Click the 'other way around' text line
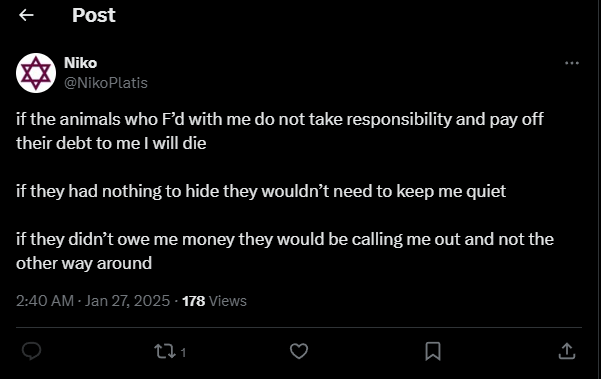601x379 pixels. pyautogui.click(x=84, y=263)
